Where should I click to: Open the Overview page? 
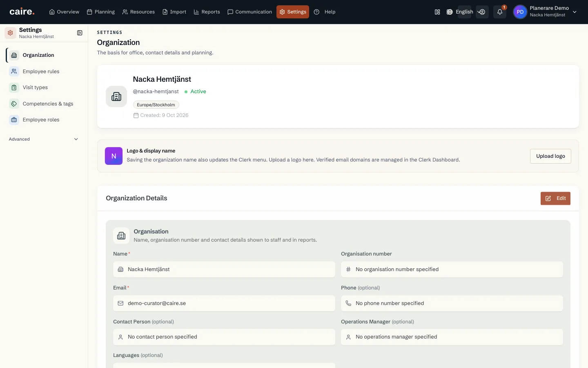click(x=64, y=12)
